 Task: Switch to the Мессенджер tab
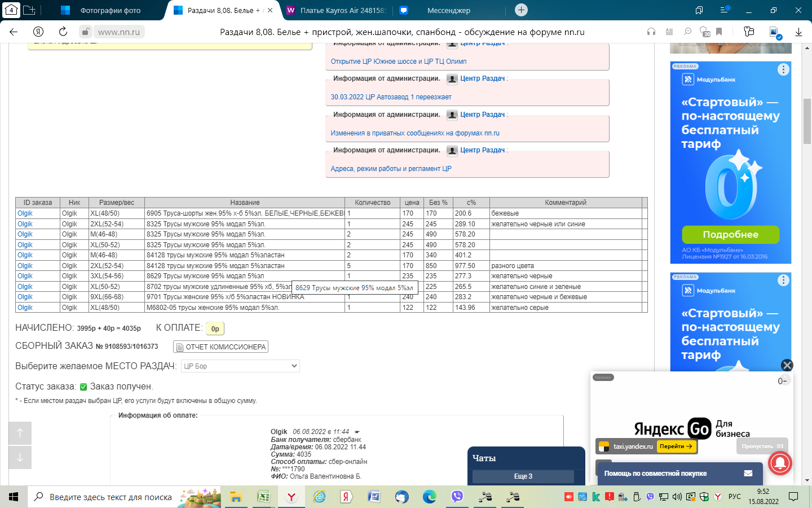449,10
